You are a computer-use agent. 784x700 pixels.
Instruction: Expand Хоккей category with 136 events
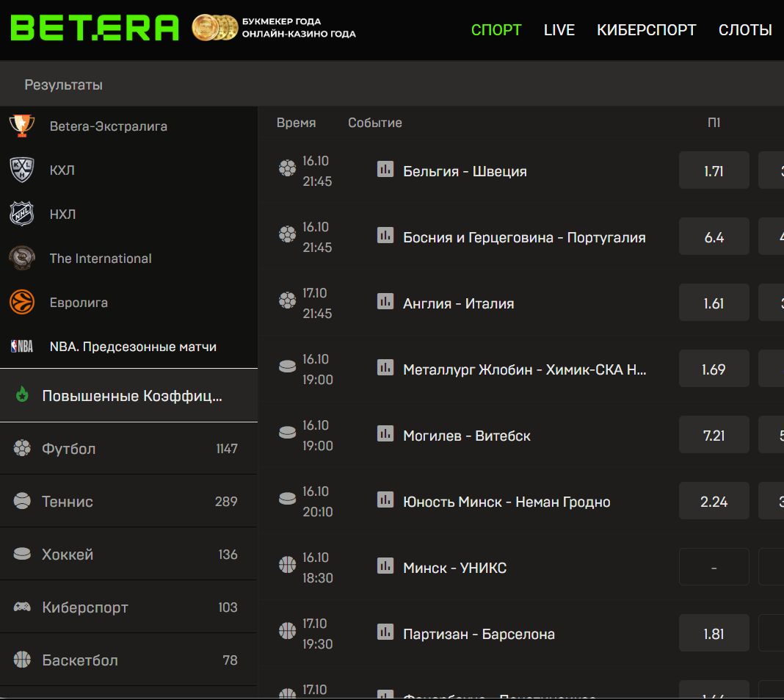[128, 555]
